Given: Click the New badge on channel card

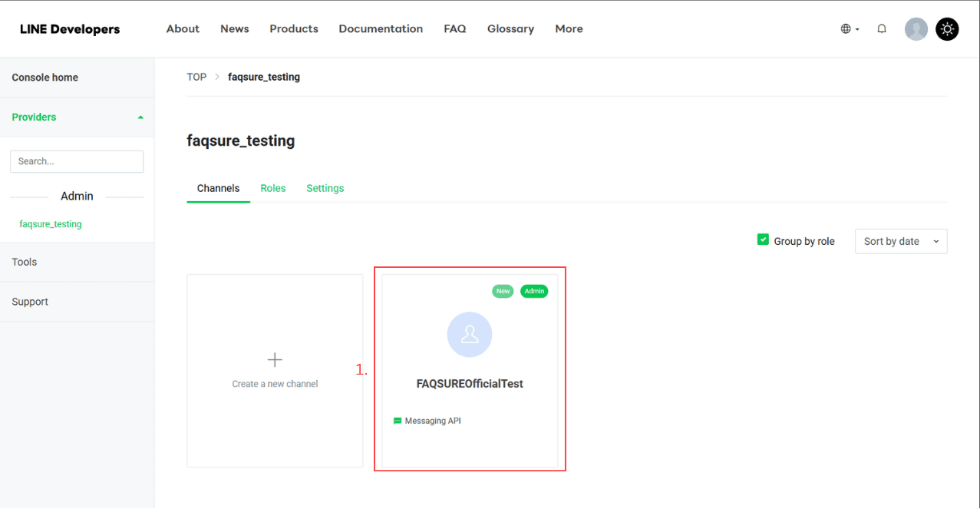Looking at the screenshot, I should point(503,291).
